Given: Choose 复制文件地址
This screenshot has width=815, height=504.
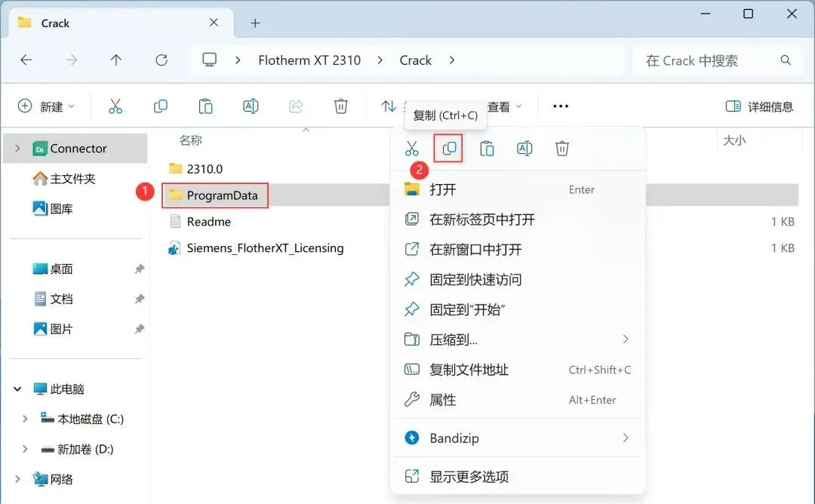Looking at the screenshot, I should coord(518,370).
